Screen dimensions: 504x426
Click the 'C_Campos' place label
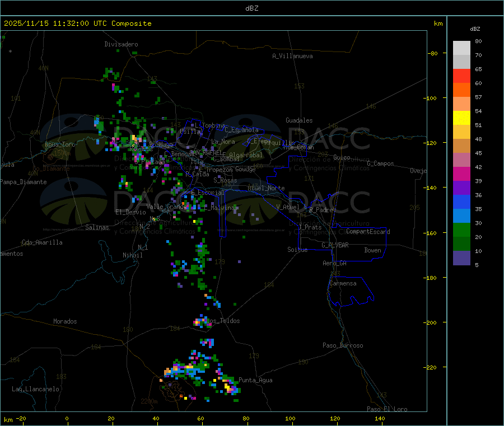(381, 163)
